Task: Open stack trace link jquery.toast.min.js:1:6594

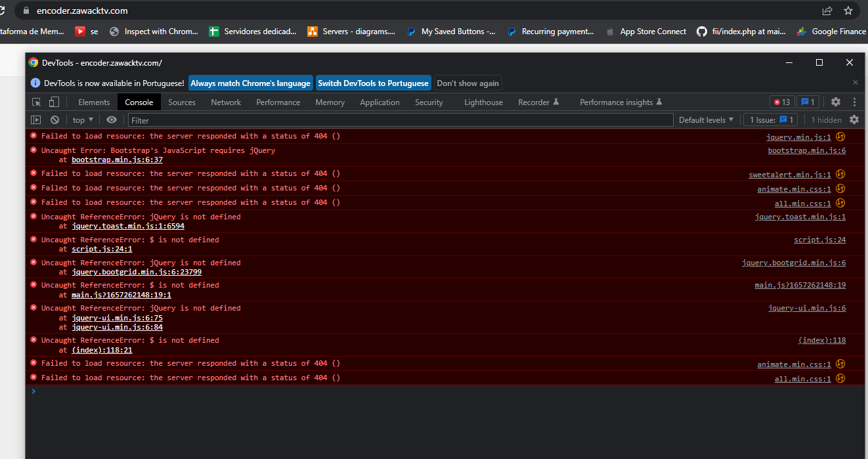Action: click(128, 226)
